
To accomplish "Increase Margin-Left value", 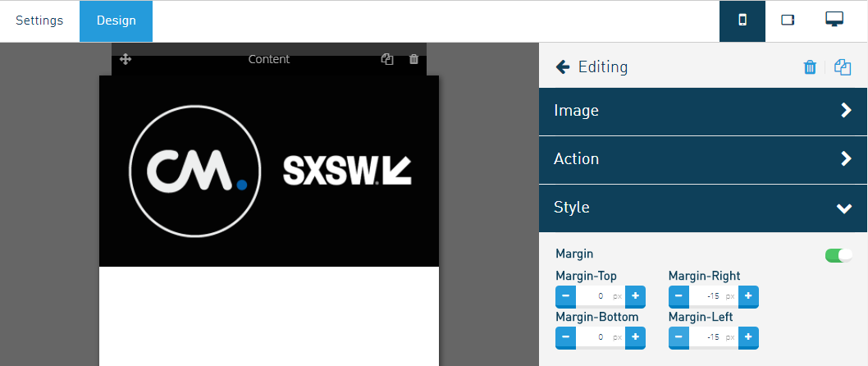I will click(x=748, y=337).
